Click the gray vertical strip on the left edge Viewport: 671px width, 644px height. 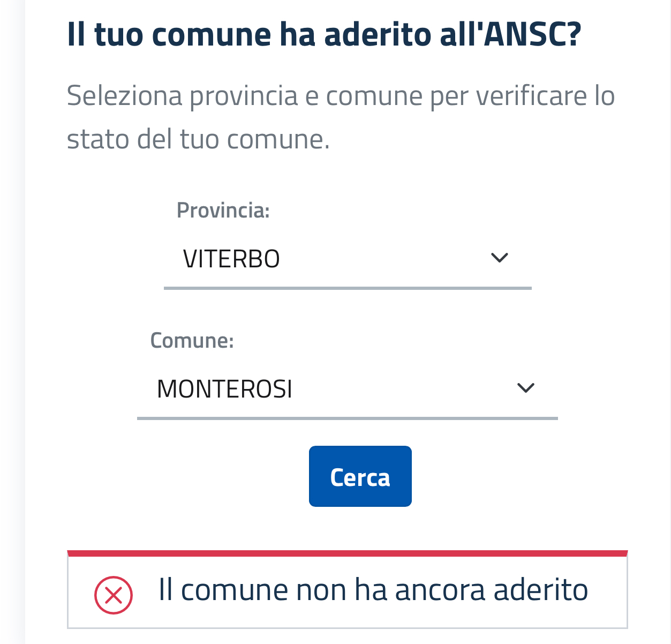12,321
